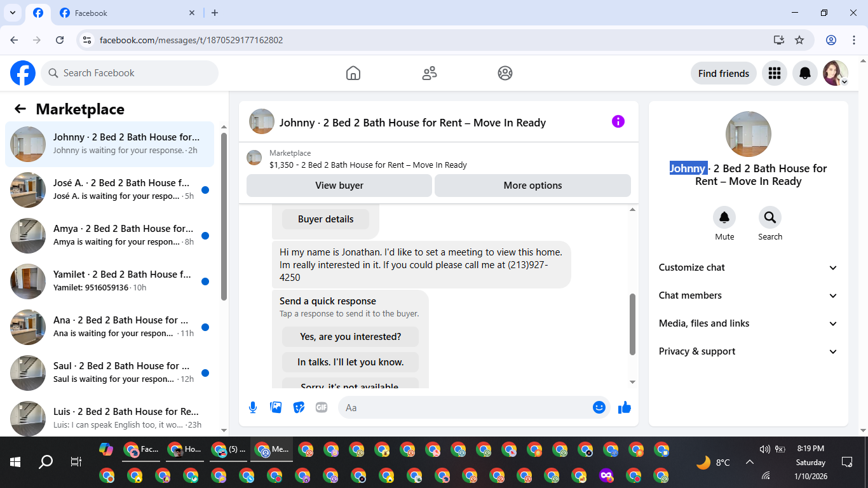Go back using the browser back arrow
Image resolution: width=868 pixels, height=488 pixels.
coord(14,40)
